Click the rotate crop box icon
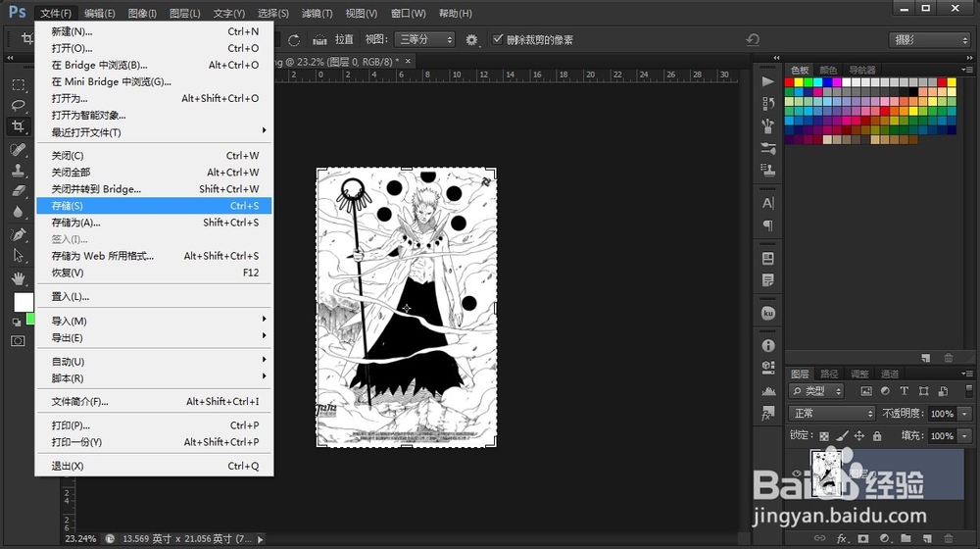The width and height of the screenshot is (980, 549). [294, 40]
